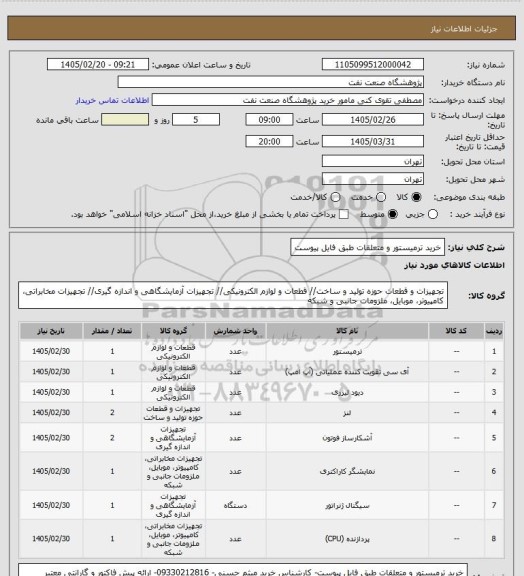Click the نام کالا column header
This screenshot has height=576, width=524.
click(347, 331)
